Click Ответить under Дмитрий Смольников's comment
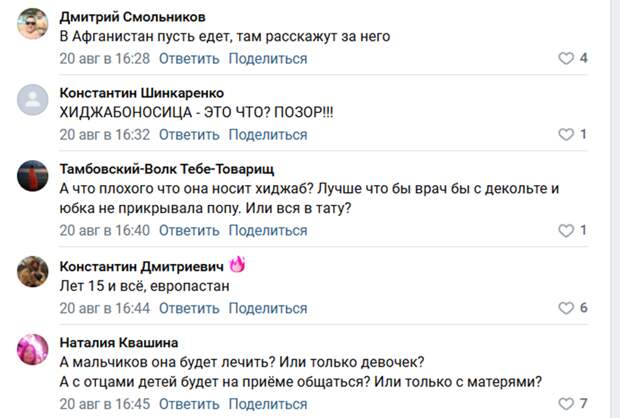Image resolution: width=620 pixels, height=418 pixels. 188,59
